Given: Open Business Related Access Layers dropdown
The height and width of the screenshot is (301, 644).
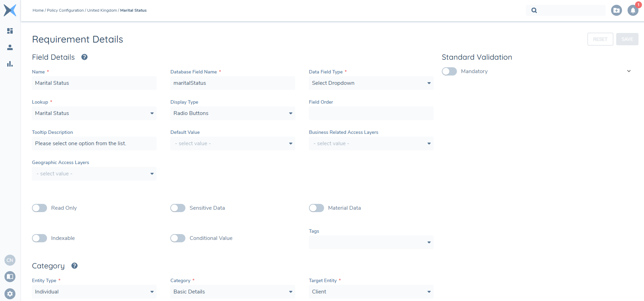Looking at the screenshot, I should [x=371, y=143].
